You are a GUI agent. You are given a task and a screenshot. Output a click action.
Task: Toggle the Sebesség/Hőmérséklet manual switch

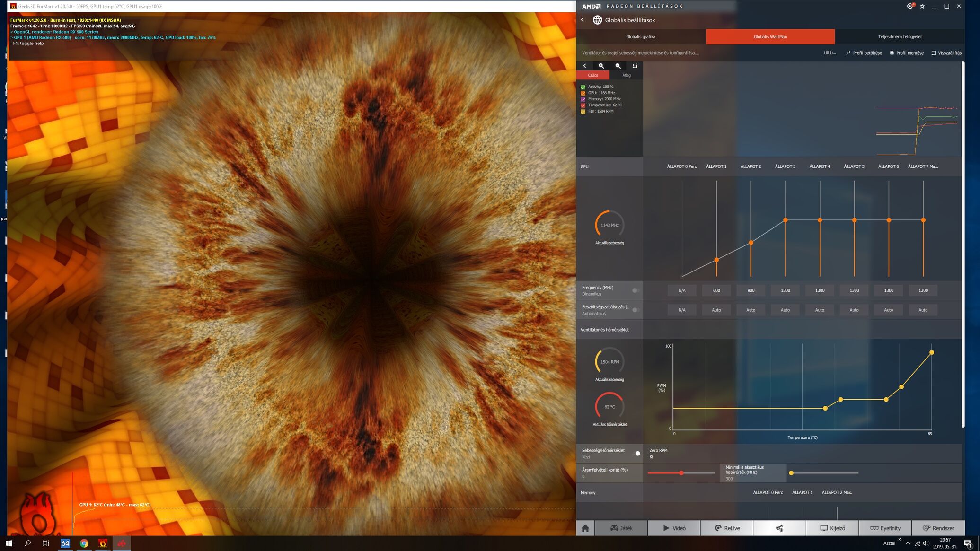[637, 454]
